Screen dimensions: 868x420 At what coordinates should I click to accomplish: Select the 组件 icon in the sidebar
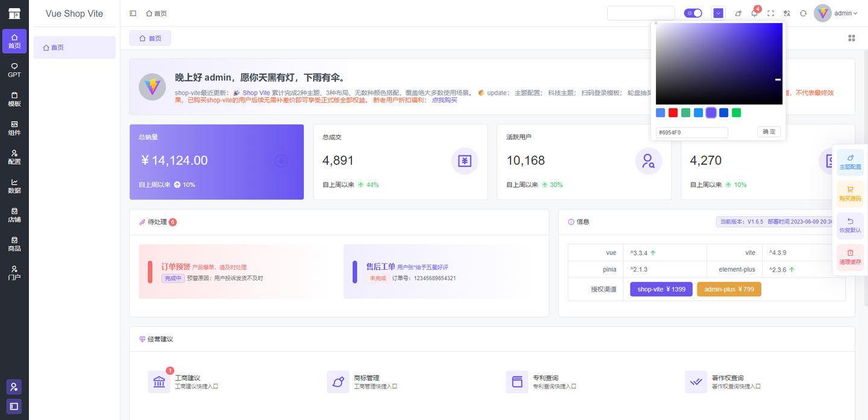pos(14,128)
